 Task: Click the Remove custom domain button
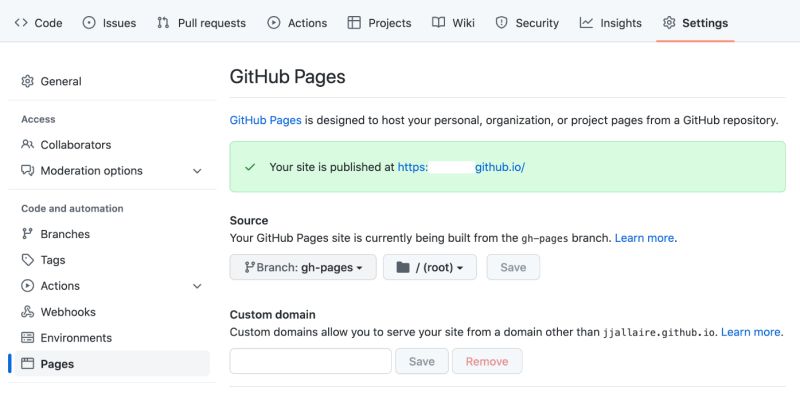click(x=487, y=361)
